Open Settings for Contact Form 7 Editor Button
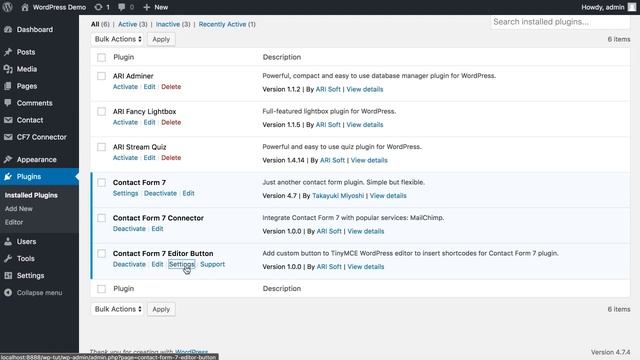Image resolution: width=640 pixels, height=360 pixels. (182, 264)
